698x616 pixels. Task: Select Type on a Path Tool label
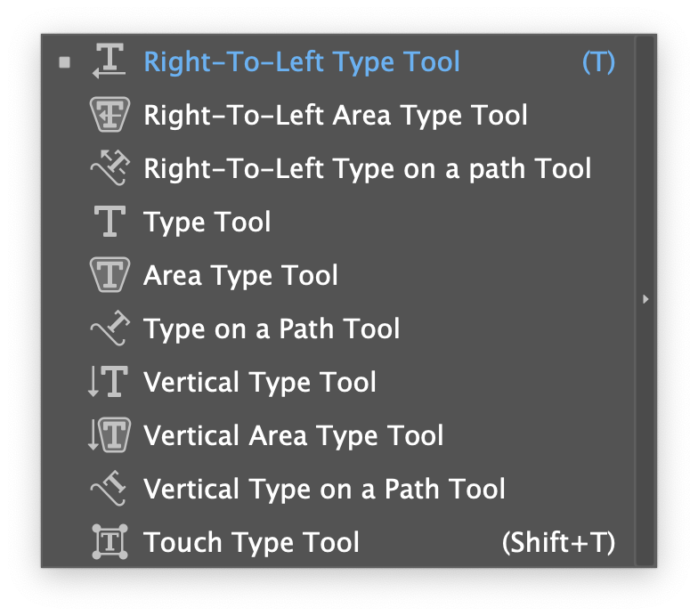272,328
